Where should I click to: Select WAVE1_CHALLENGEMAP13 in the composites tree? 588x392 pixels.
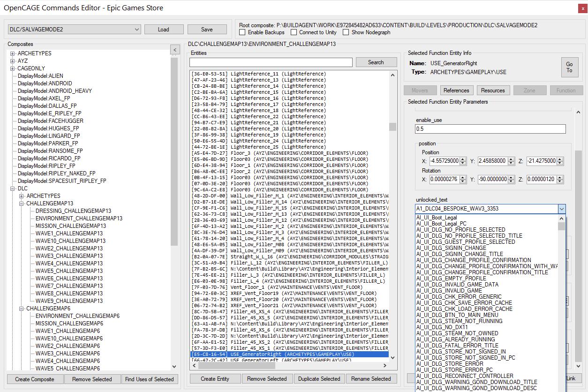[68, 233]
